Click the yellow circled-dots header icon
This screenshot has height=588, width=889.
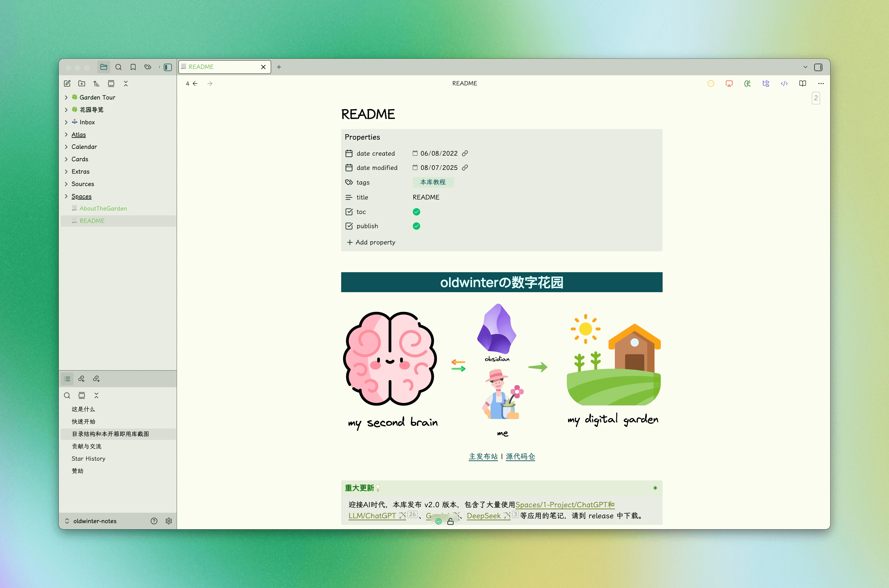[711, 84]
